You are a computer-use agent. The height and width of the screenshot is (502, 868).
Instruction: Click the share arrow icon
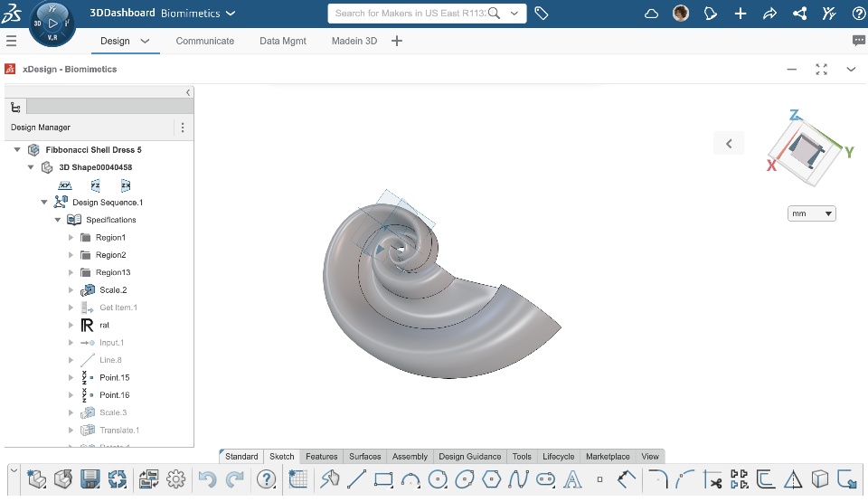coord(769,14)
